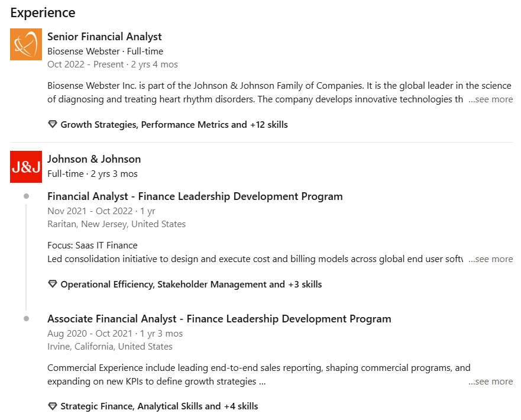
Task: Click the diamond skills icon beside Operational Efficiency
Action: (x=53, y=284)
